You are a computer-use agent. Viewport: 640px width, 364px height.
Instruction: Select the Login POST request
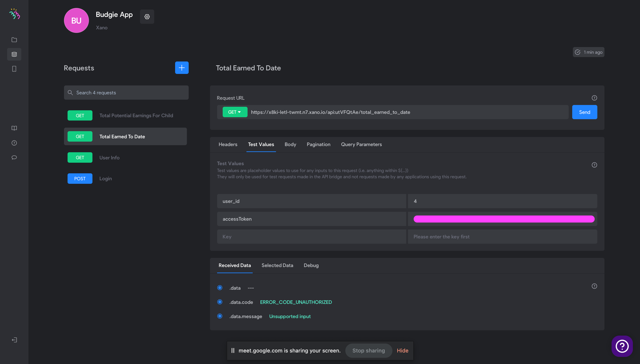(x=125, y=178)
